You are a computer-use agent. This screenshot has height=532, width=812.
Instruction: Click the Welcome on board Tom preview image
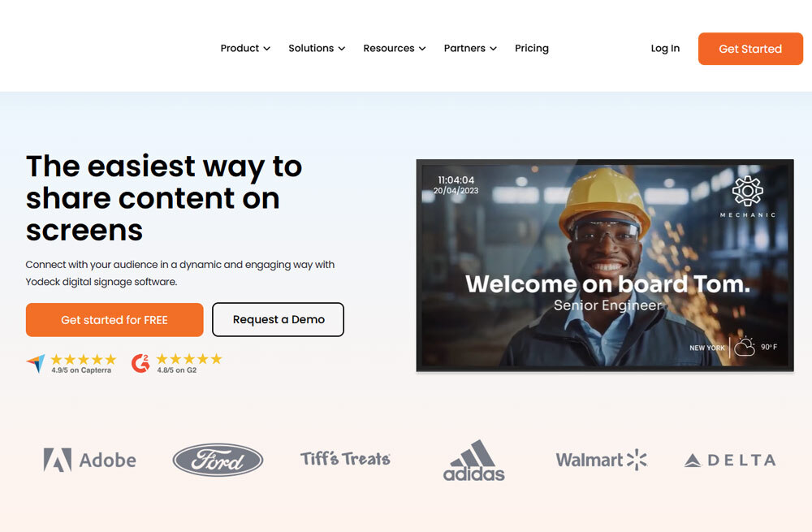[x=605, y=266]
